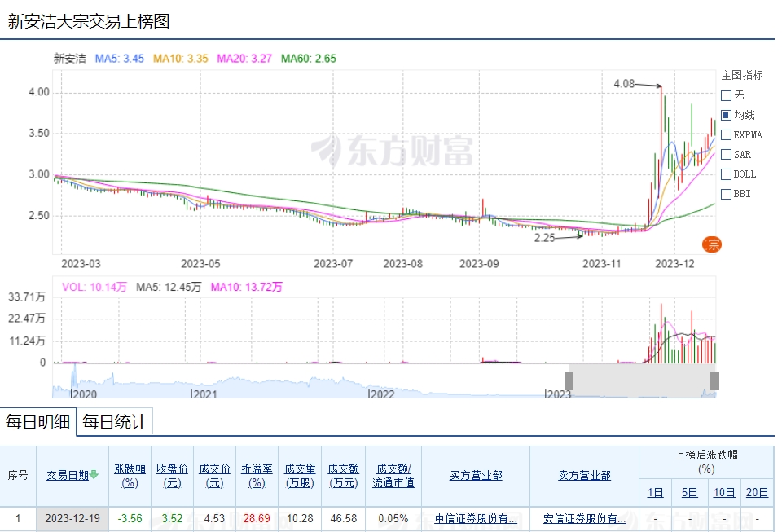The width and height of the screenshot is (782, 532).
Task: Turn on the SAR indicator checkbox
Action: (726, 154)
